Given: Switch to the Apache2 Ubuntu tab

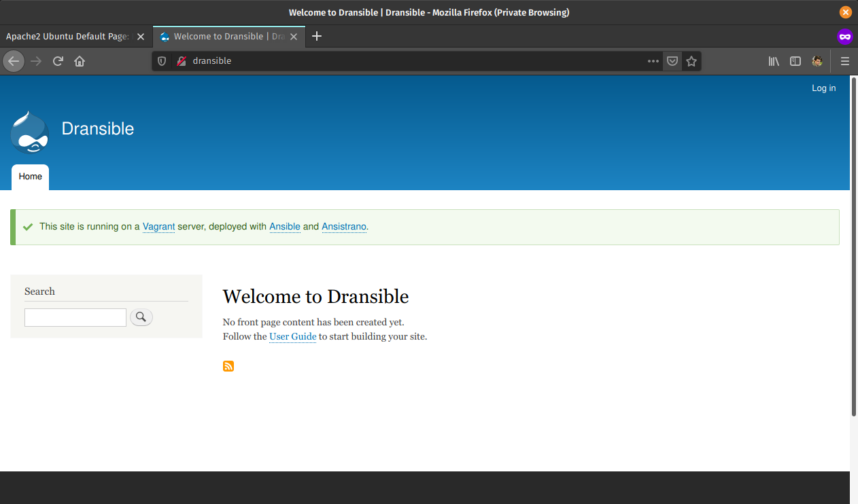Looking at the screenshot, I should point(68,37).
